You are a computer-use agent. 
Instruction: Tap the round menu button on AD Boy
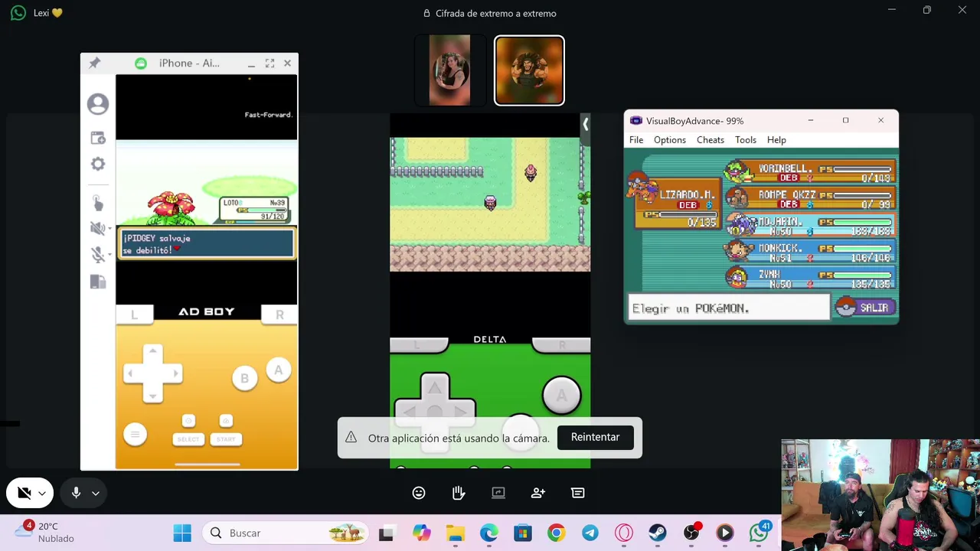click(x=135, y=435)
